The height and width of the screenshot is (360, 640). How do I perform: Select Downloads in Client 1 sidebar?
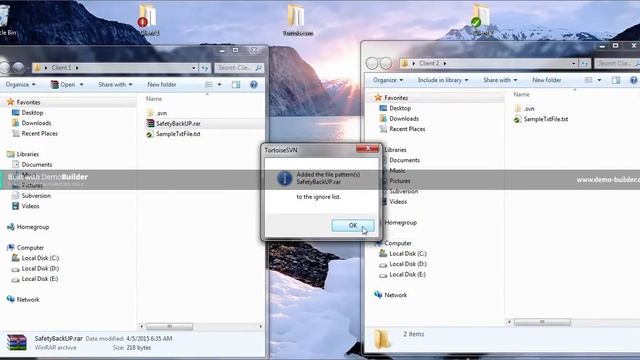click(x=31, y=123)
